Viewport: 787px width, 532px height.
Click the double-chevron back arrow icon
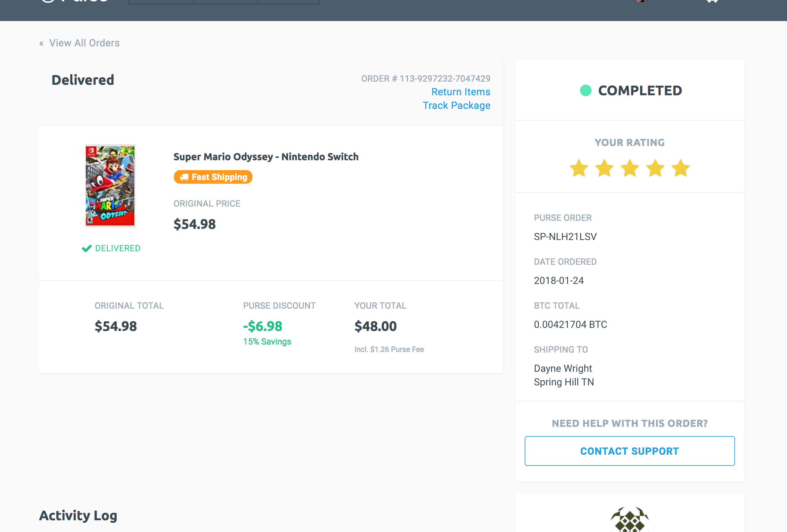(41, 43)
